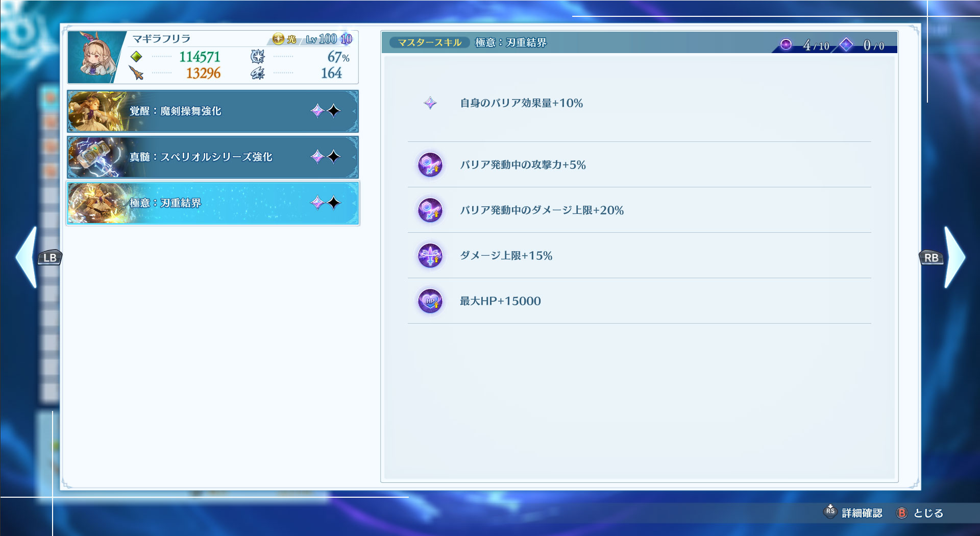Click the 極意：刃重結界 header title
The width and height of the screenshot is (980, 536).
click(511, 42)
